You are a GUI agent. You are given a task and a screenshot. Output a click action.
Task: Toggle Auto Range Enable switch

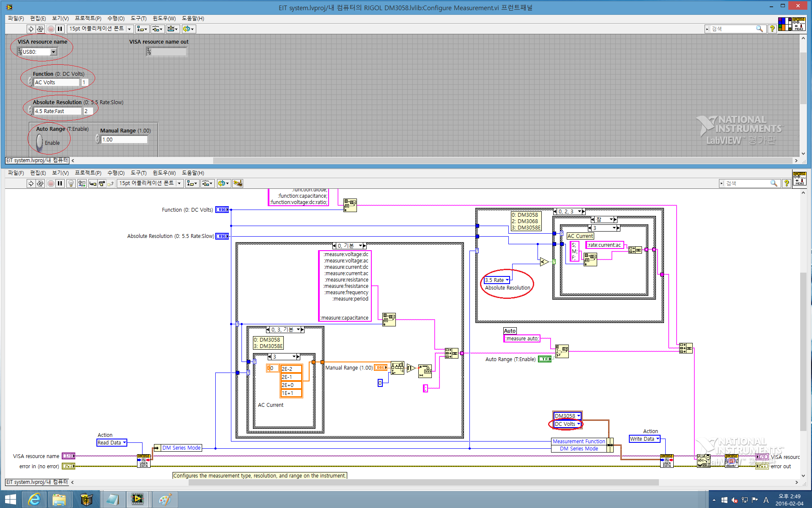pyautogui.click(x=39, y=142)
